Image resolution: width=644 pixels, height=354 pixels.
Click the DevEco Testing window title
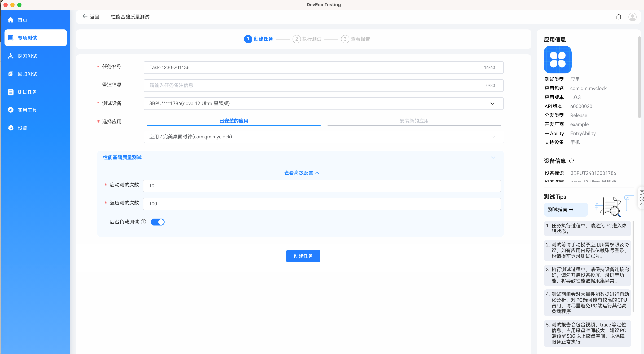pos(324,5)
